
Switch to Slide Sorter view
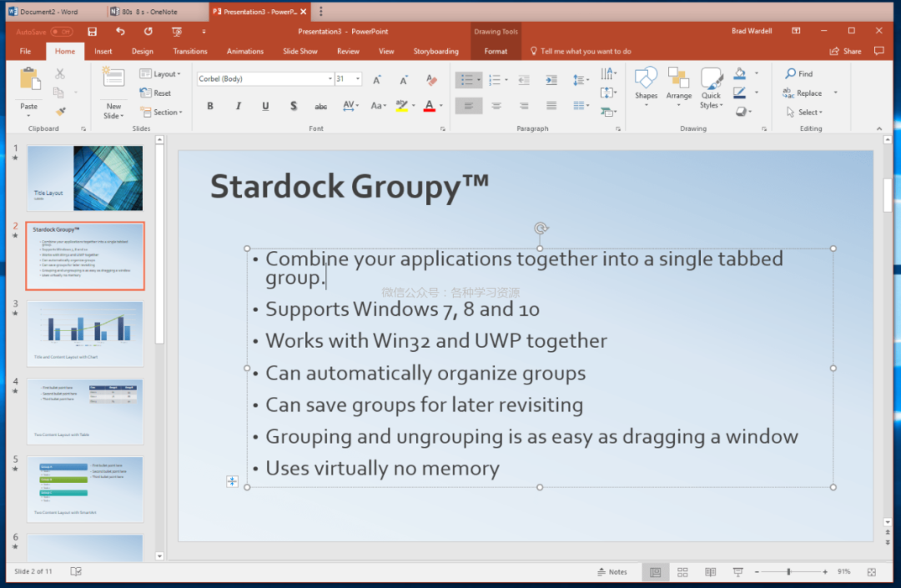(x=682, y=572)
